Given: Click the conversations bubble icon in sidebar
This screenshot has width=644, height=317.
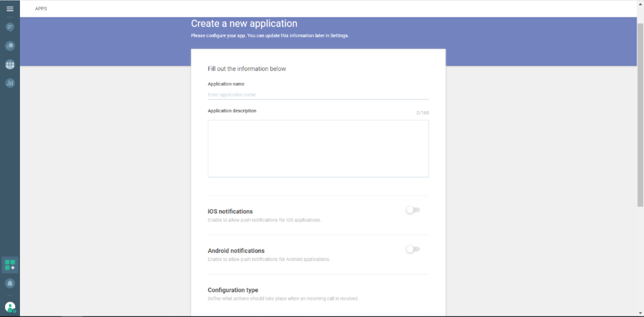Looking at the screenshot, I should (10, 46).
